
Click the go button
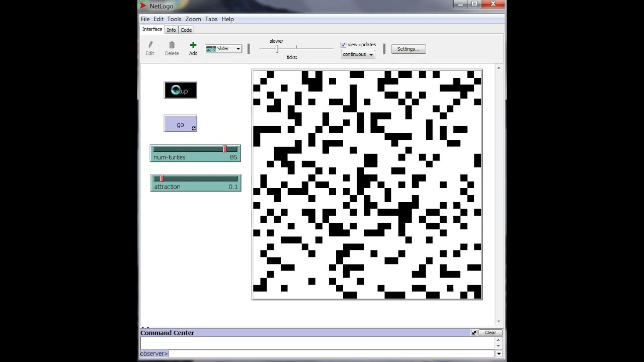coord(181,124)
